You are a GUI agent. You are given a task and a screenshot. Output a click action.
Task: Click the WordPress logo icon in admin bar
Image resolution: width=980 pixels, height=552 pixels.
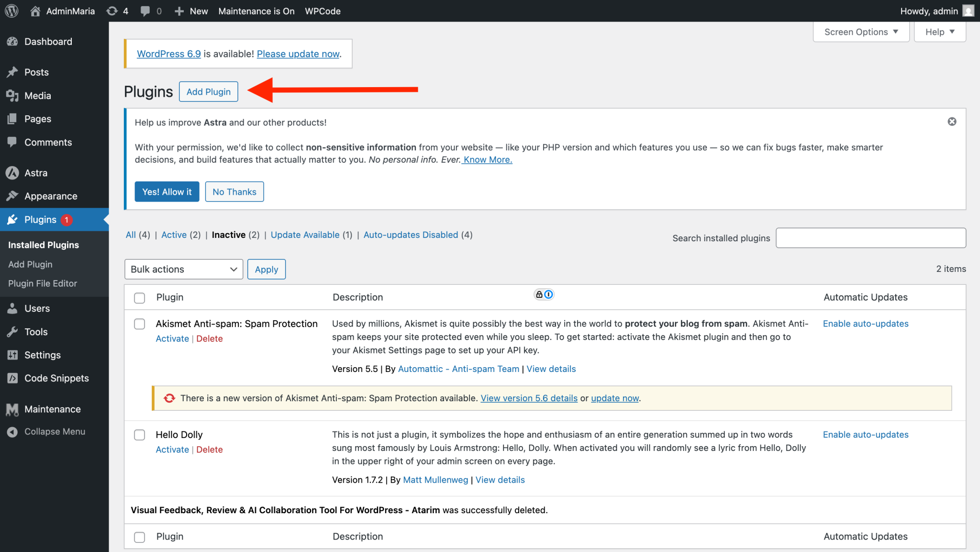11,11
